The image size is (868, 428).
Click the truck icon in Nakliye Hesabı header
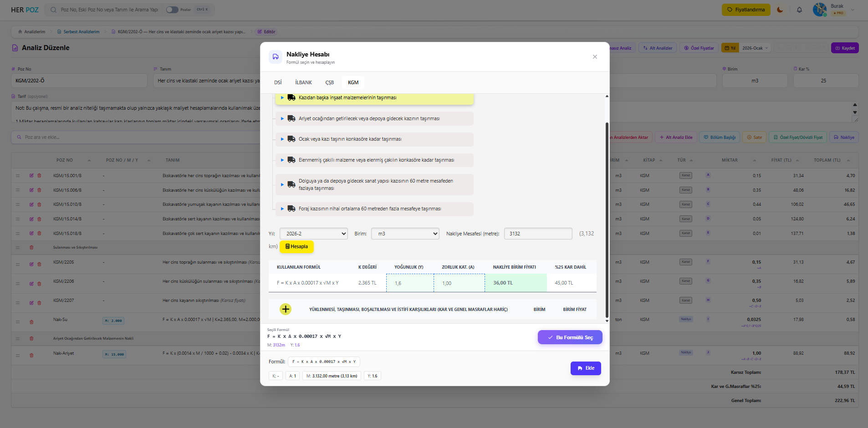pos(276,57)
